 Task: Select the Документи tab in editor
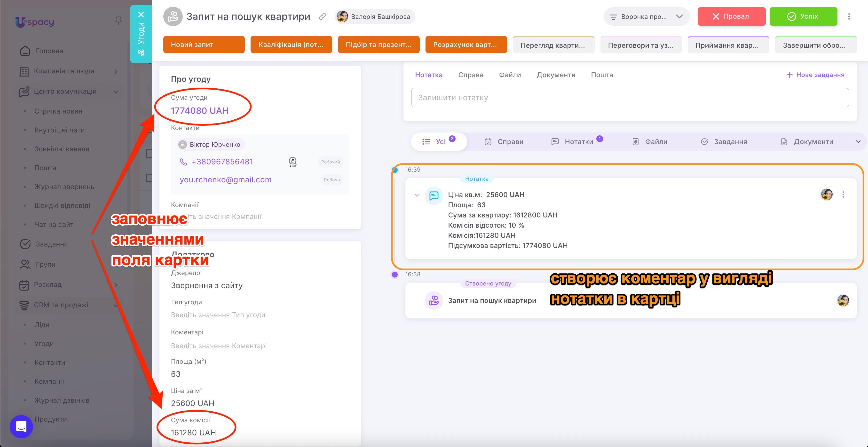tap(556, 75)
